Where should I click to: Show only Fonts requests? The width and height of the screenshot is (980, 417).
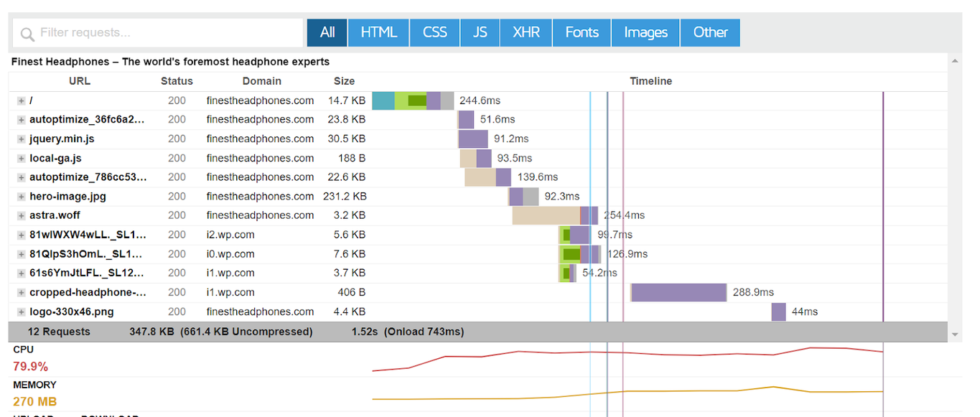(581, 32)
